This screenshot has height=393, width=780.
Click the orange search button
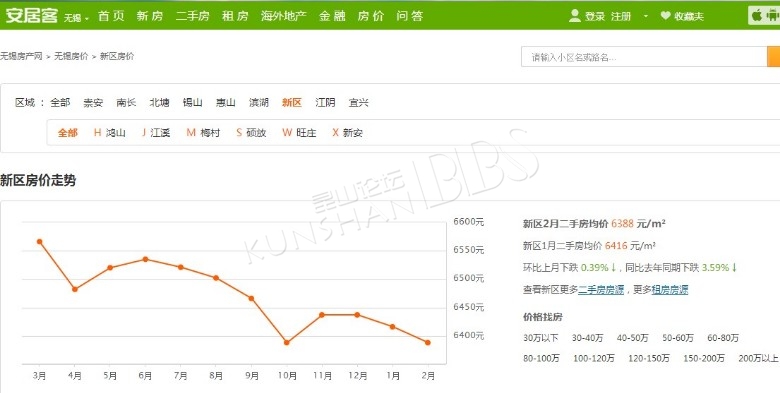click(x=774, y=57)
